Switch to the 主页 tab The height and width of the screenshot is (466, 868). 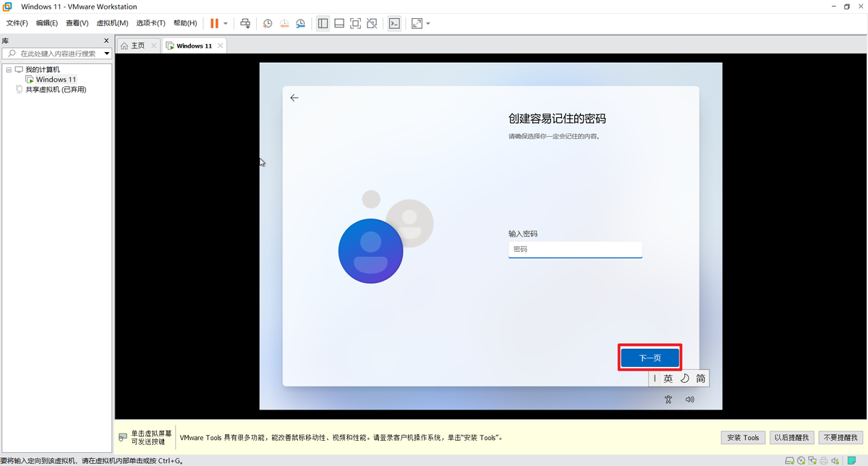point(137,46)
